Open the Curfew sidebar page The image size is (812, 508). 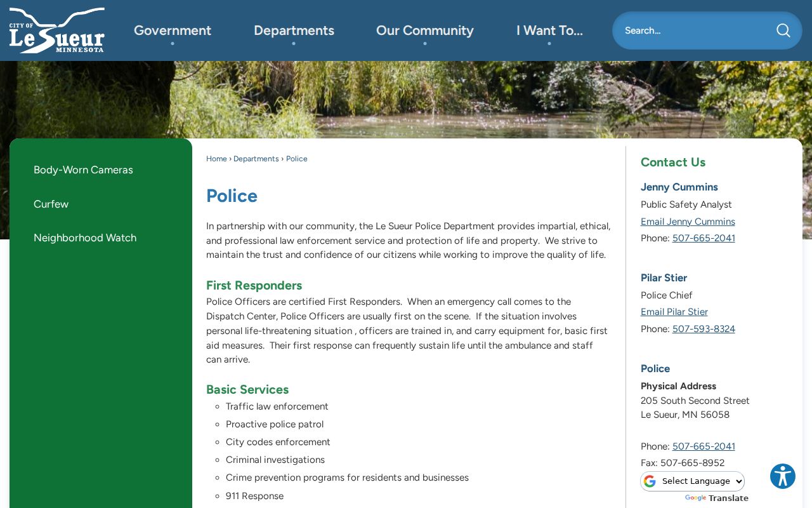pyautogui.click(x=51, y=204)
